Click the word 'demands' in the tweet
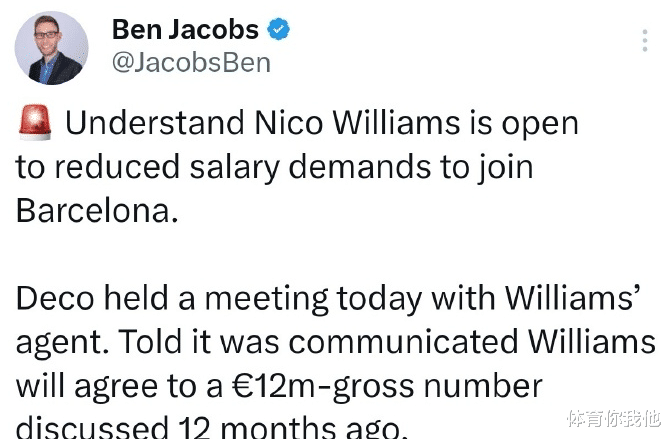Viewport: 670px width, 439px height. 360,167
